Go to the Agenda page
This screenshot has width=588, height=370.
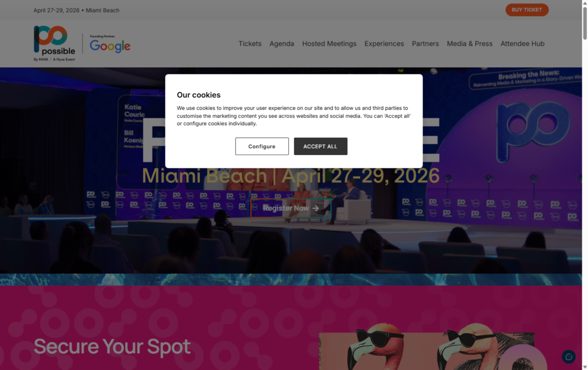pos(281,44)
